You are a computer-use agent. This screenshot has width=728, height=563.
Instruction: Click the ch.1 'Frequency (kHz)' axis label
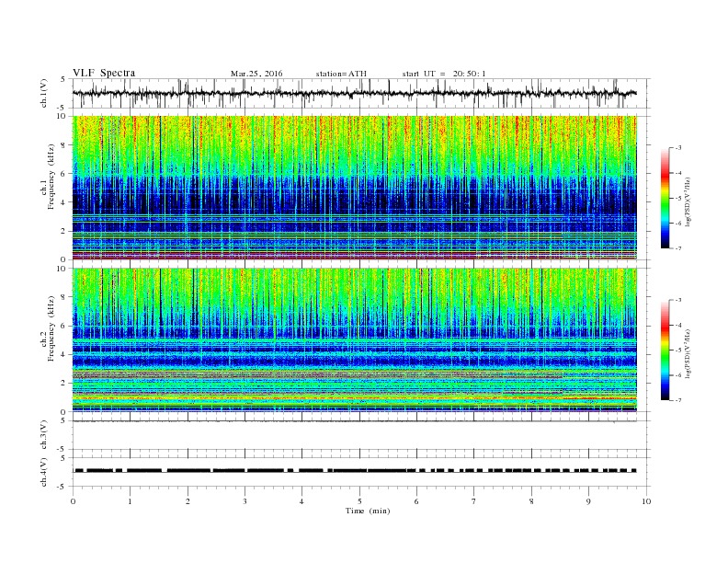[51, 177]
